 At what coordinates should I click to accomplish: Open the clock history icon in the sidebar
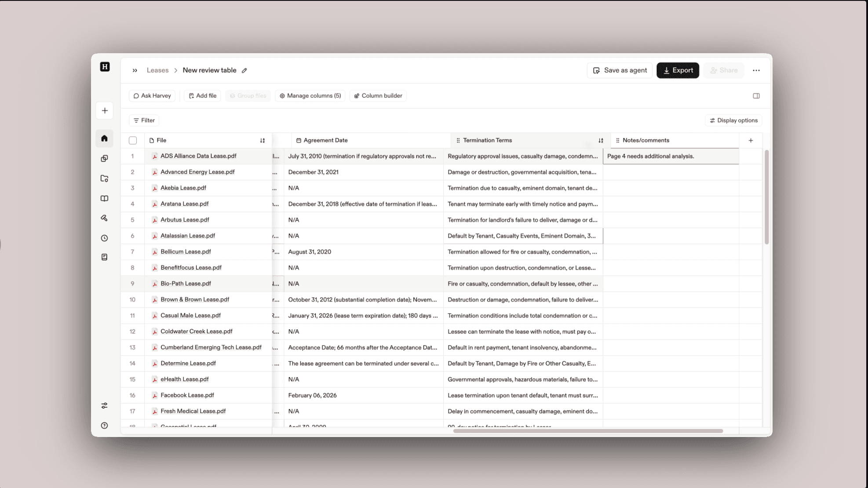(104, 238)
